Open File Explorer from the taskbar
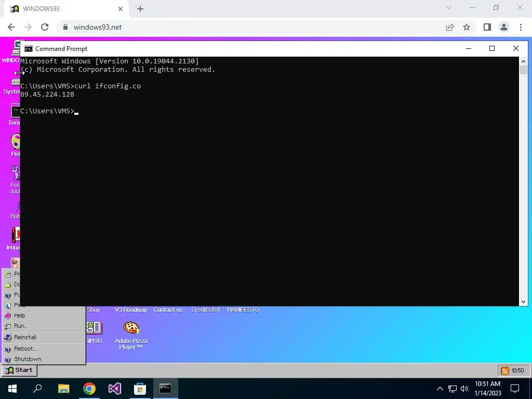 [63, 389]
